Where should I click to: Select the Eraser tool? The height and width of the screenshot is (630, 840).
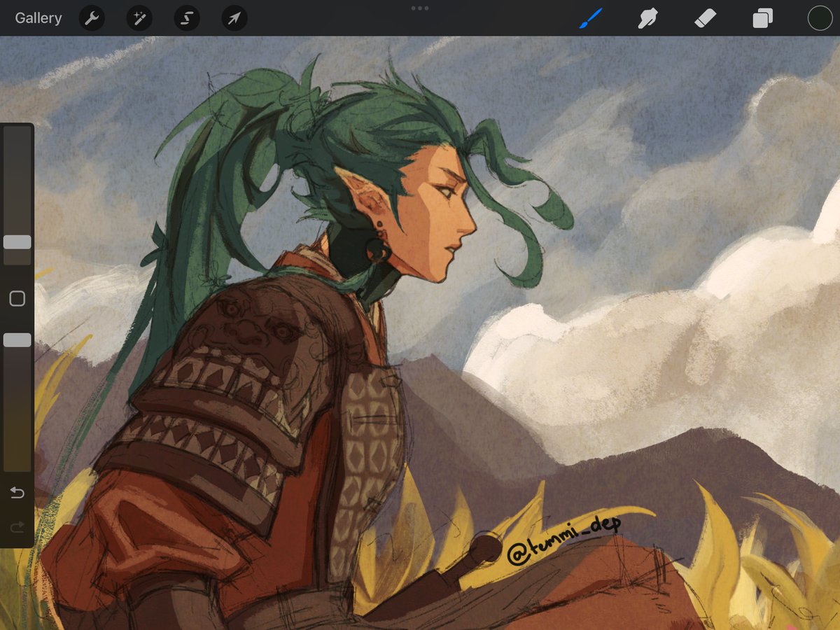[x=705, y=18]
